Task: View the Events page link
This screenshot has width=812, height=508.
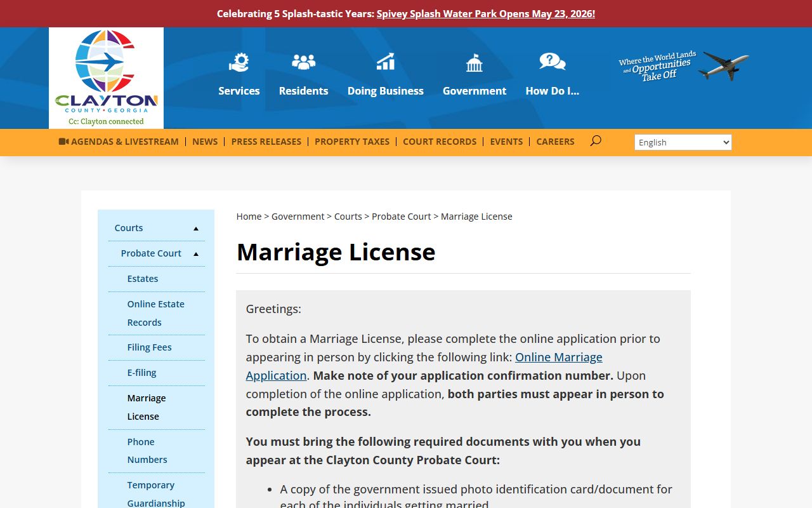Action: pyautogui.click(x=506, y=142)
